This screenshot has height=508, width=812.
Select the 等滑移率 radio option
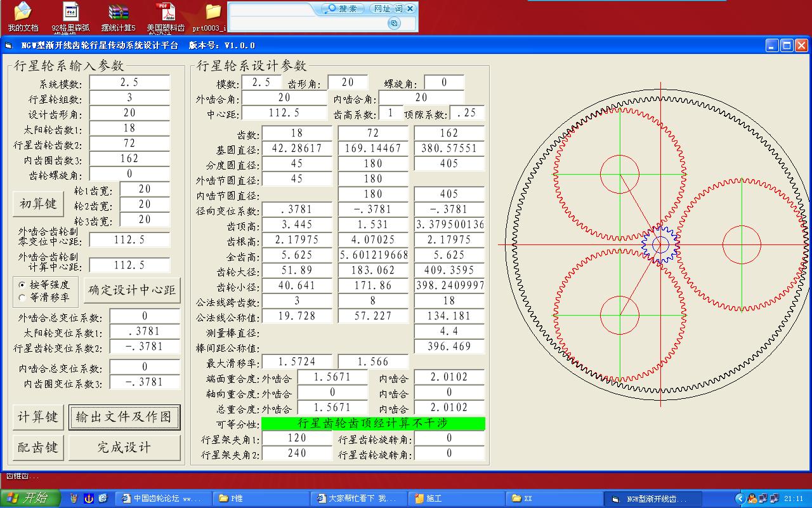click(x=44, y=297)
